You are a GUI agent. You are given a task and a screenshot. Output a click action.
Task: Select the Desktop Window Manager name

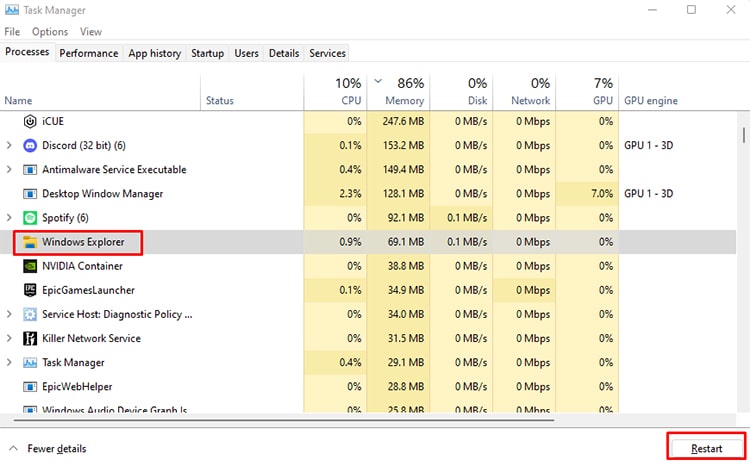tap(102, 194)
